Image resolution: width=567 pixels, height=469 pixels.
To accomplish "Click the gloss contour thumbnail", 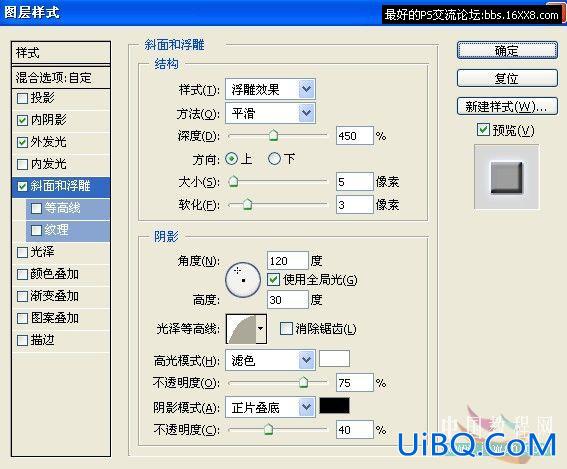I will 241,329.
